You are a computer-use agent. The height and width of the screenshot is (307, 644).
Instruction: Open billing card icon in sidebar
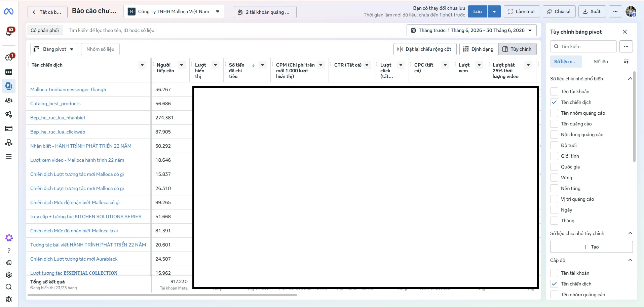click(x=9, y=128)
